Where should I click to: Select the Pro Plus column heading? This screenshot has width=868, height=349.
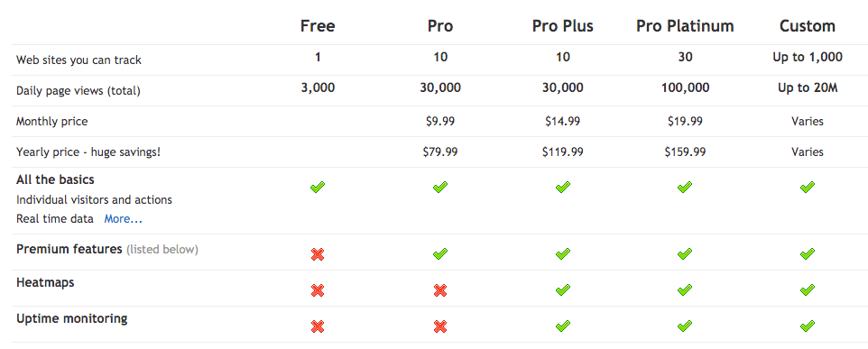pyautogui.click(x=562, y=26)
